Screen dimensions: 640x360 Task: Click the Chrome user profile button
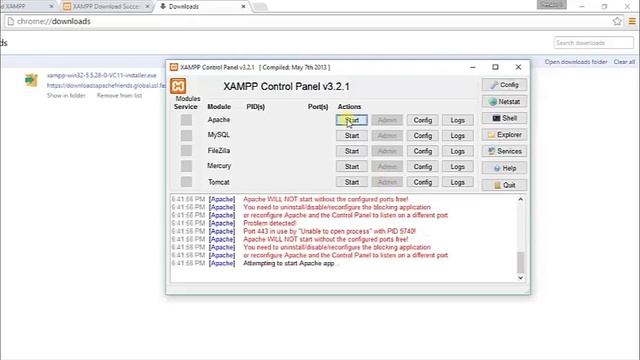(x=551, y=5)
